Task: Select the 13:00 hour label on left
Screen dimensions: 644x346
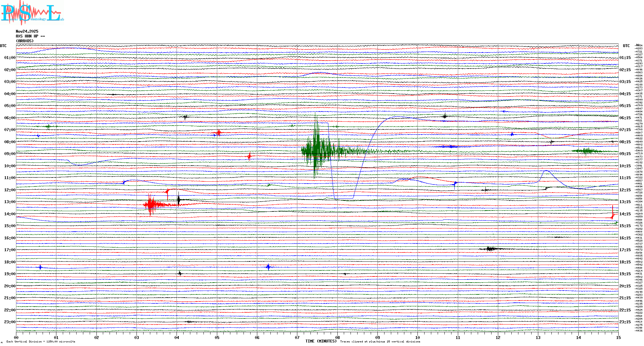Action: pos(10,202)
